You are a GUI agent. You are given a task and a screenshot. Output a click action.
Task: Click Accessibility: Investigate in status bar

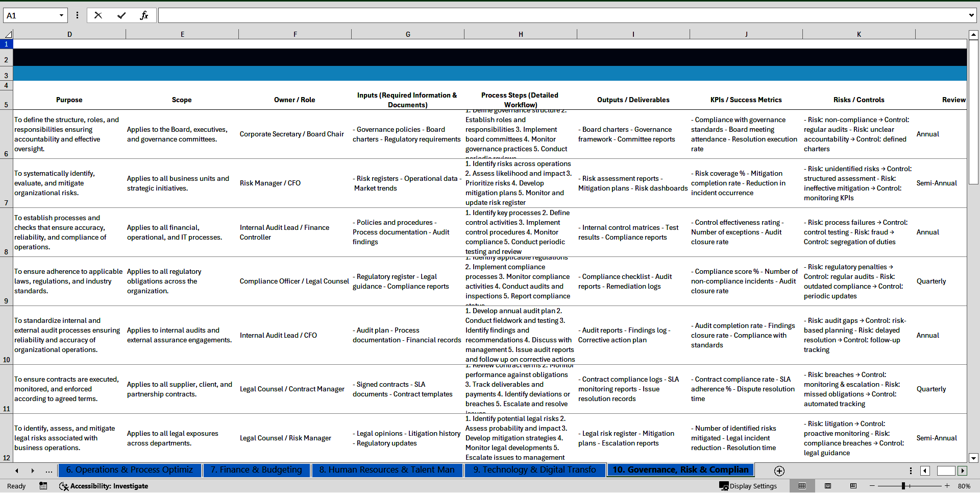pyautogui.click(x=104, y=486)
